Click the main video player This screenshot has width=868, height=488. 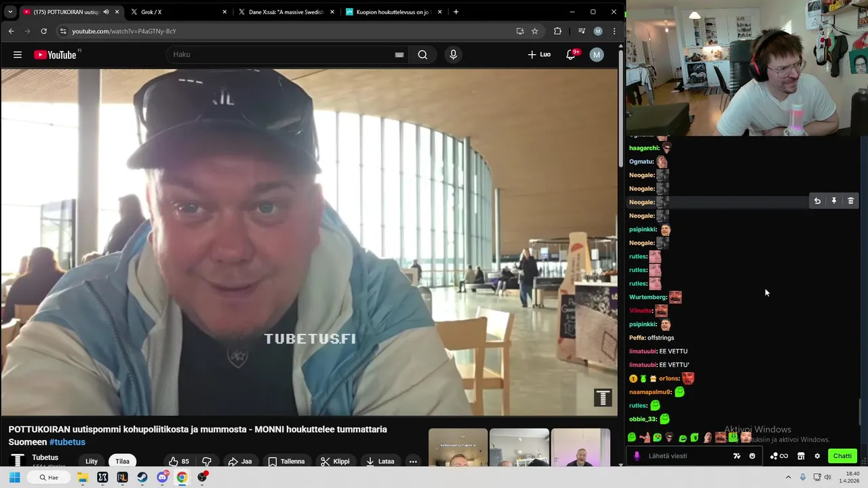(309, 242)
